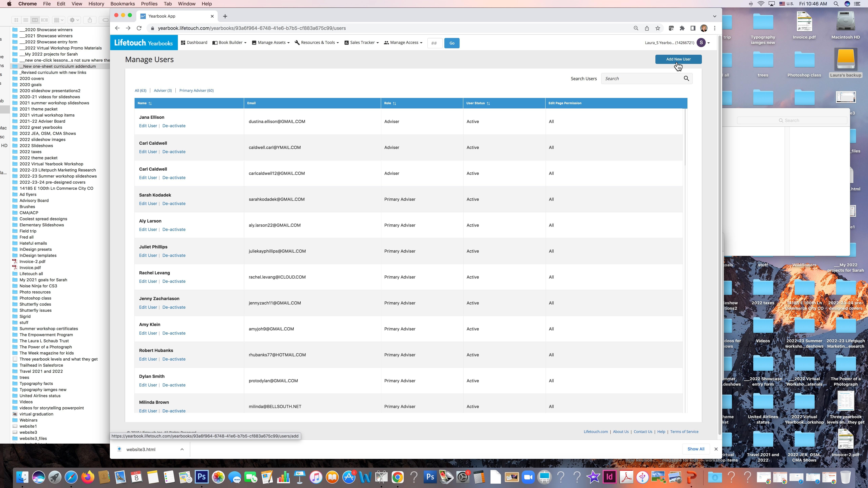Toggle Chrome side panel icon
868x488 pixels.
click(x=693, y=28)
